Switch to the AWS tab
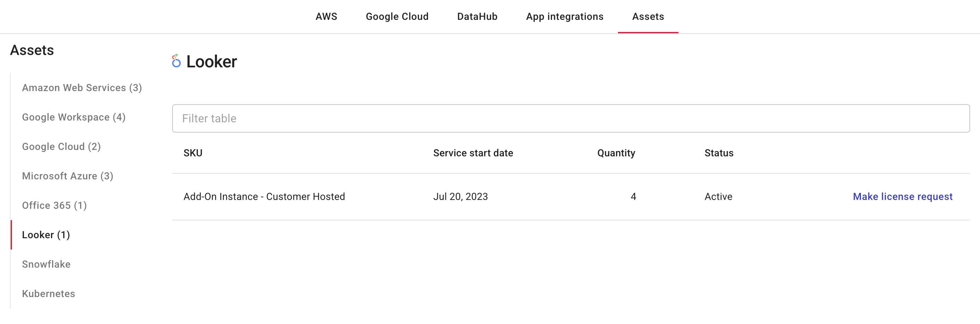The image size is (980, 324). pos(326,17)
